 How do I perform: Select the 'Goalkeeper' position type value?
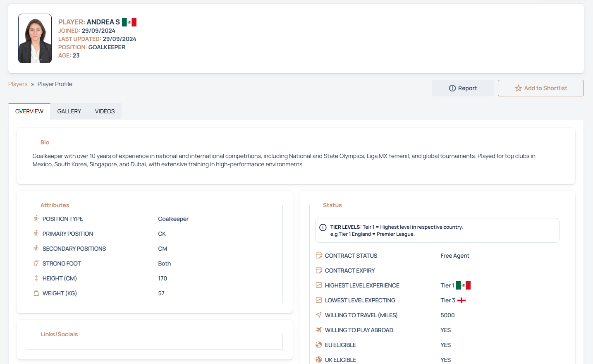pyautogui.click(x=173, y=219)
